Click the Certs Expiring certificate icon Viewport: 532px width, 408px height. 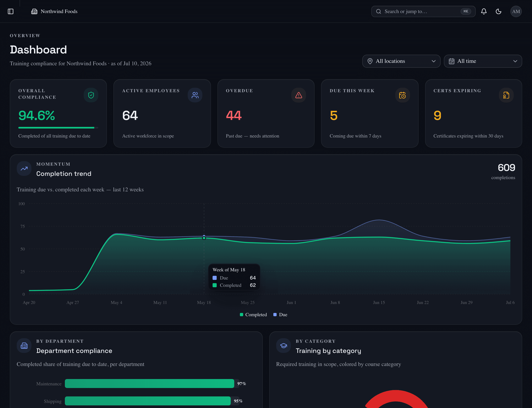click(506, 95)
